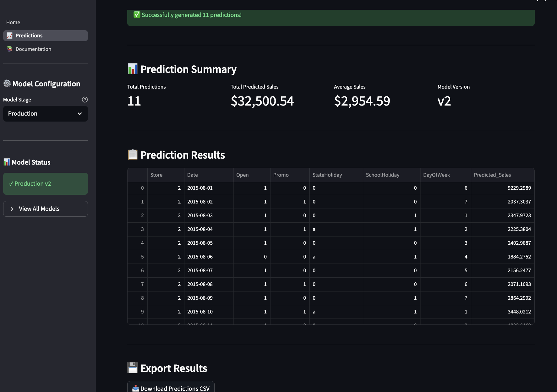Click the green success checkmark icon
Screen dimensions: 557x392
136,14
